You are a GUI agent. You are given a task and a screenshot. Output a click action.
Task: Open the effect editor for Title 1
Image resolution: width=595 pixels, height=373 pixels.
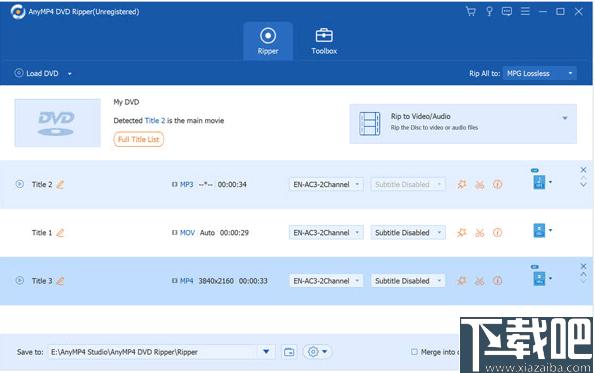[461, 233]
